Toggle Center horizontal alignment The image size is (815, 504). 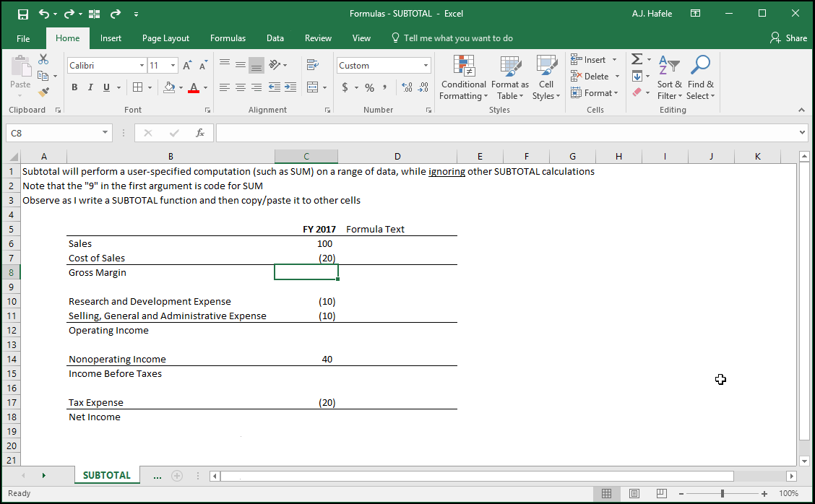click(x=241, y=87)
